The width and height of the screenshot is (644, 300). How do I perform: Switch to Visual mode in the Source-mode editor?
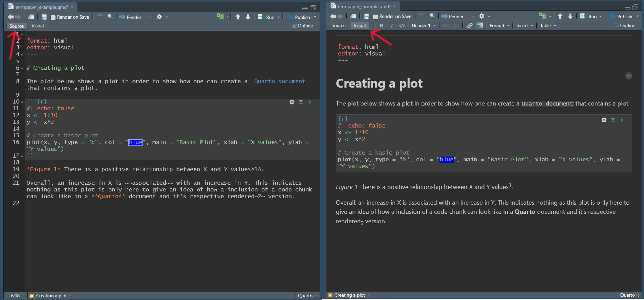coord(38,26)
